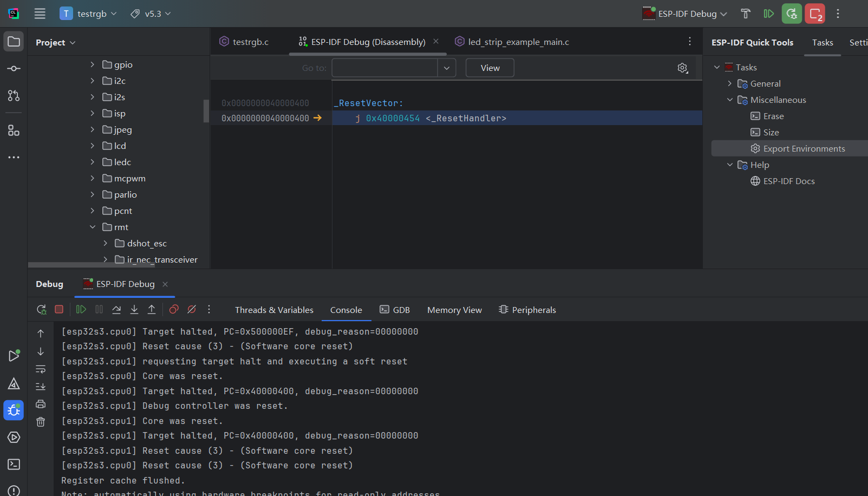Open disassembly view settings gear

pos(683,68)
